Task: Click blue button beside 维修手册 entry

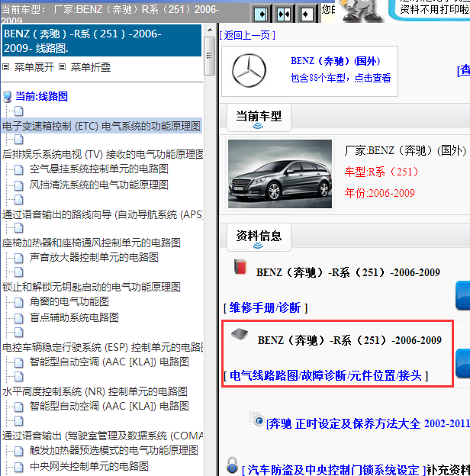Action: 463,296
